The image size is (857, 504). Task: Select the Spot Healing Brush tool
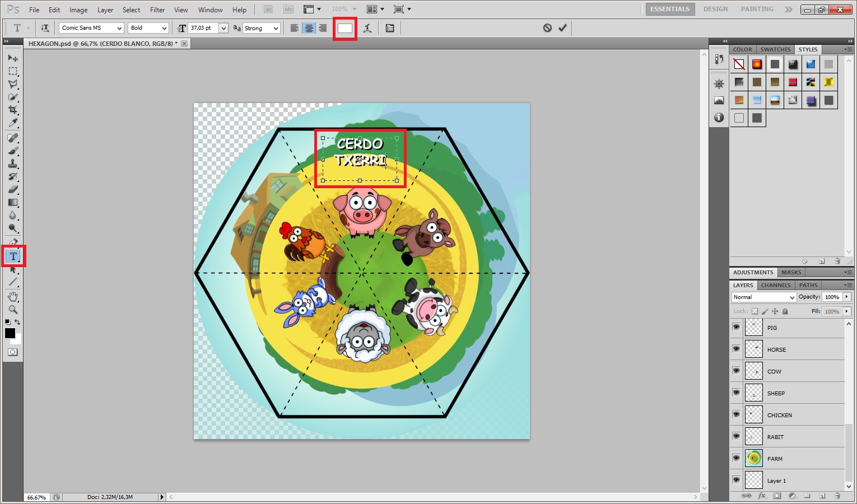point(13,138)
